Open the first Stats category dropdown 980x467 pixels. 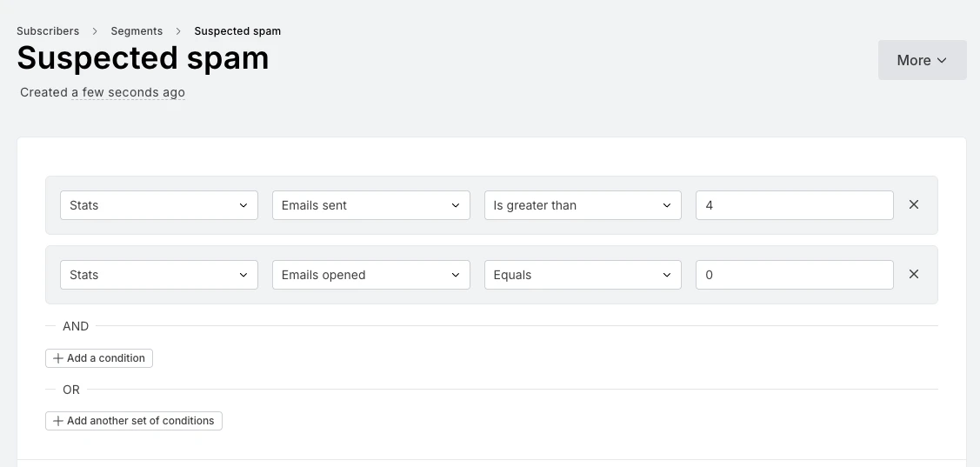coord(158,205)
